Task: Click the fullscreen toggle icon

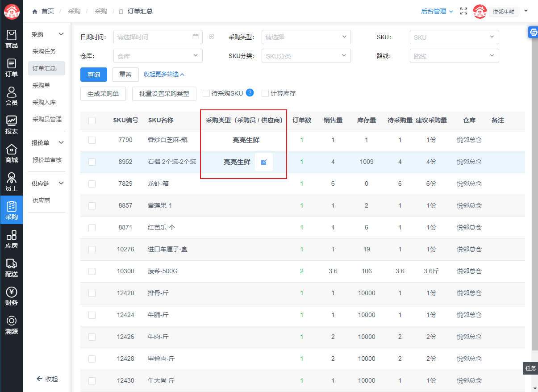Action: [463, 11]
